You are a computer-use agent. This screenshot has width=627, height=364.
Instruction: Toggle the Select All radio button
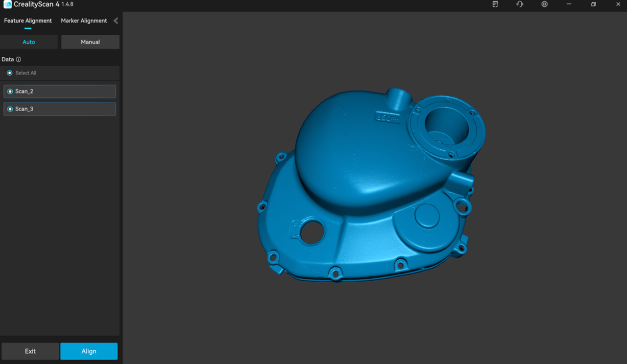9,73
